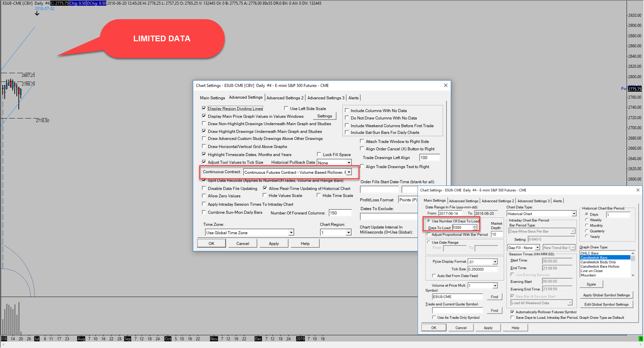Screen dimensions: 644x348
Task: Expand Profit/Loss Format dropdown
Action: [408, 200]
